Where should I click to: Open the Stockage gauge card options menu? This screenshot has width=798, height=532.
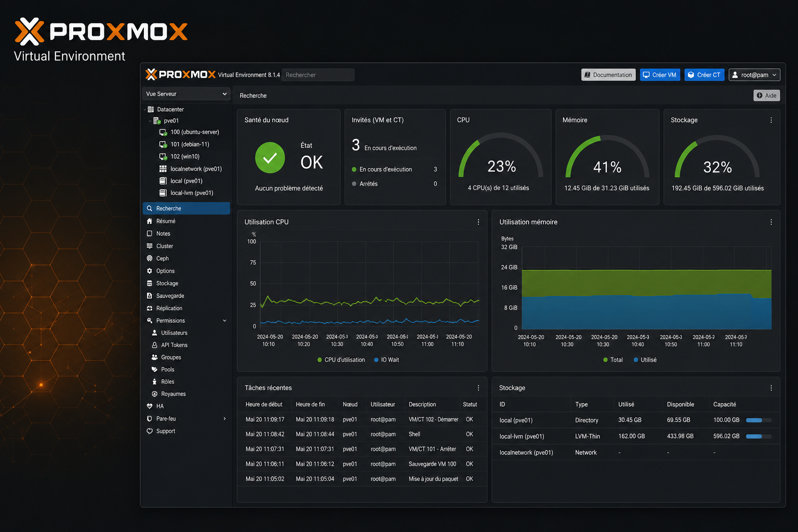[x=771, y=120]
